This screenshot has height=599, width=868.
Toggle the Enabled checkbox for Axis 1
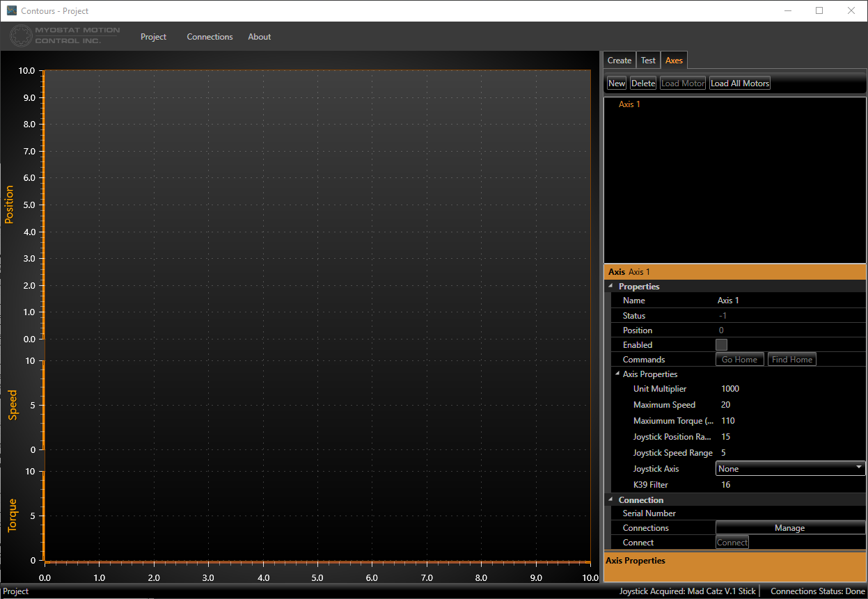tap(721, 345)
